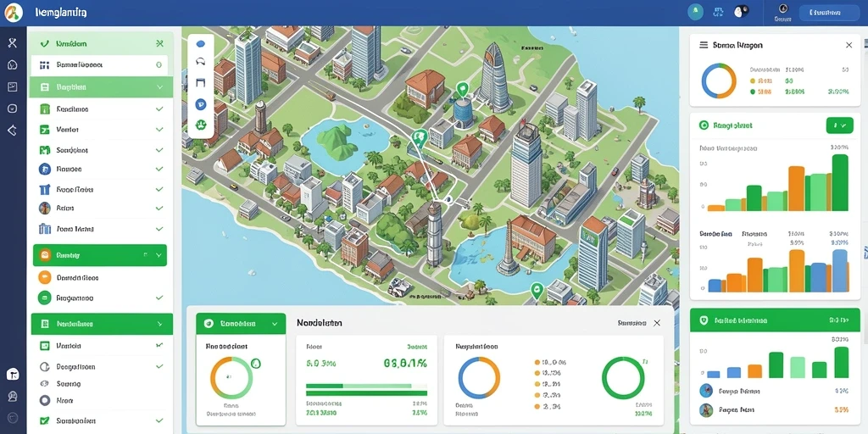Click the split green progress bar in the bottom middle card
This screenshot has width=868, height=434.
pos(366,386)
